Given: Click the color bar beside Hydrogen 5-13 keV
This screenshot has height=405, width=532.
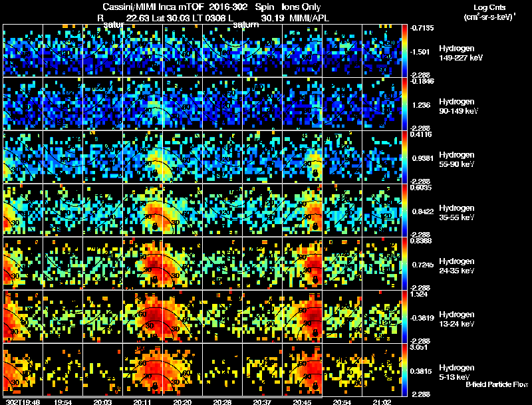Looking at the screenshot, I should [404, 370].
